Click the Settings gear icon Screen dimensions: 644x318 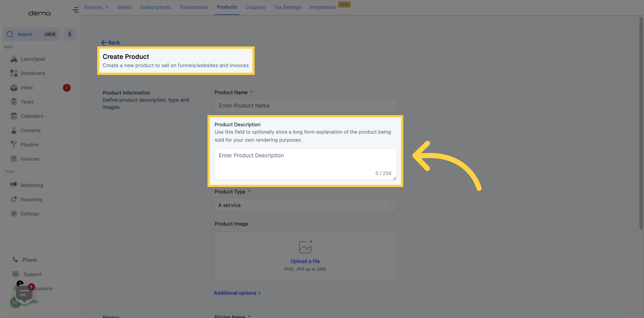[14, 214]
